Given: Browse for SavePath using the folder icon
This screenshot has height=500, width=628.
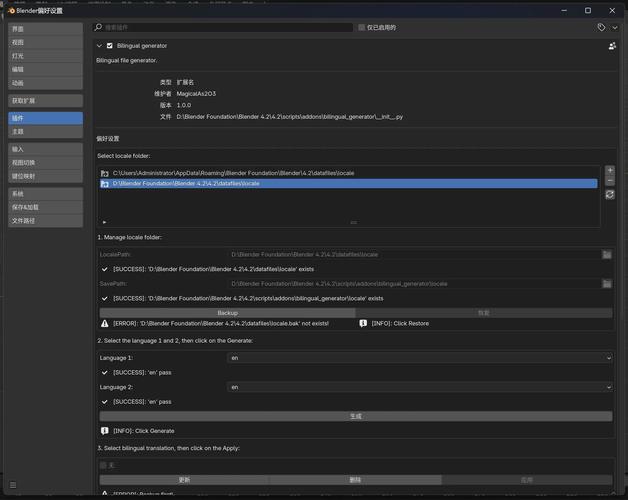Looking at the screenshot, I should click(607, 284).
